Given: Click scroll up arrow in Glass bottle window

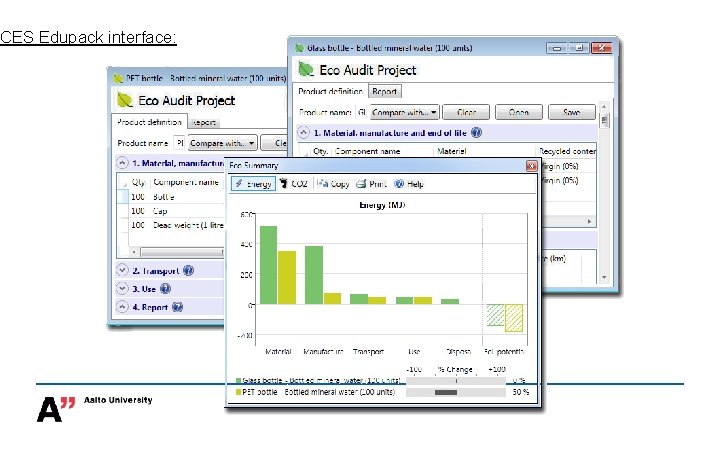Looking at the screenshot, I should pyautogui.click(x=604, y=107).
